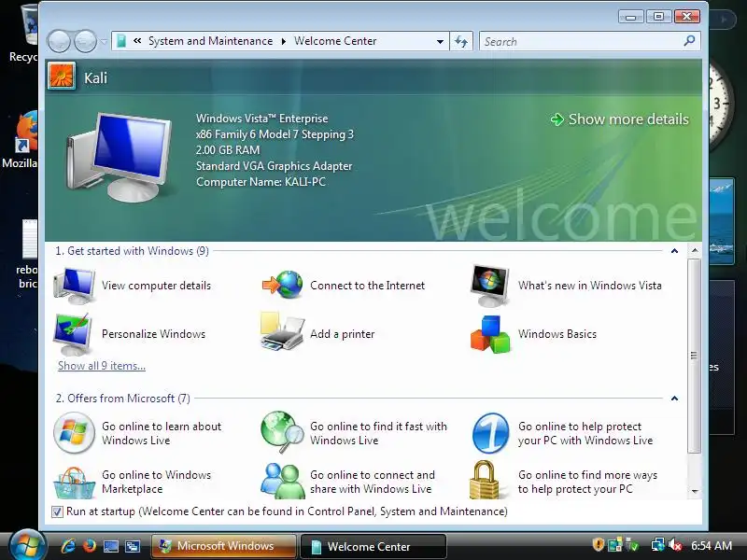Open What's new in Windows Vista icon
This screenshot has height=560, width=747.
tap(489, 286)
